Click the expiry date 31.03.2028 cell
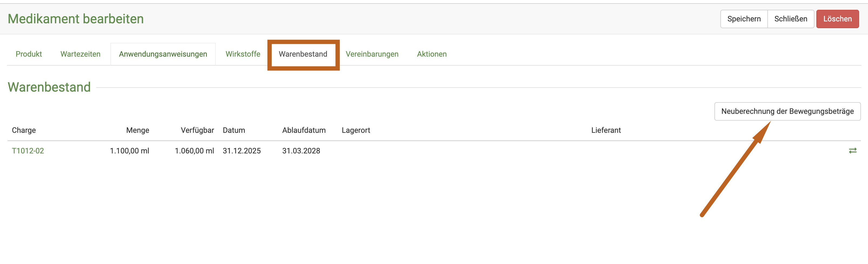The image size is (868, 264). 301,151
